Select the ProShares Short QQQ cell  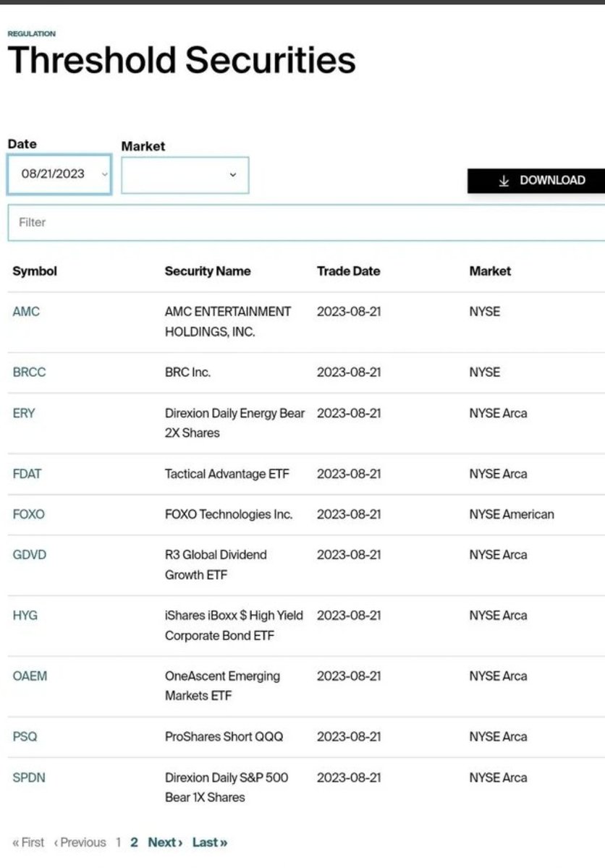[224, 737]
